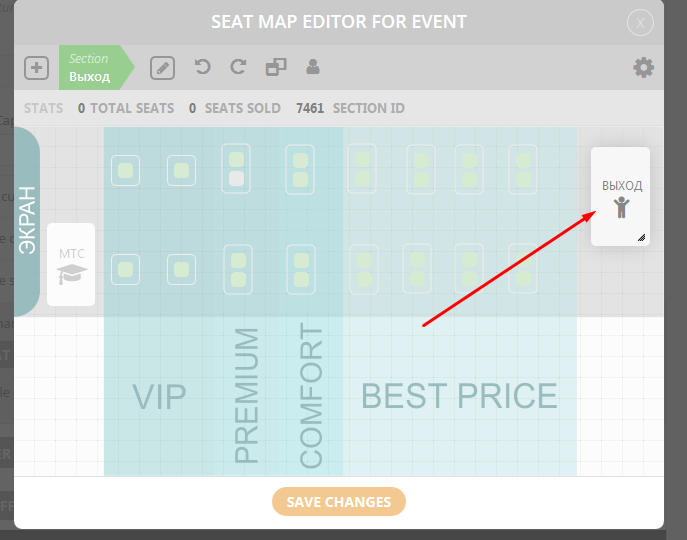Click the resize handle on ВЫХОД box
The height and width of the screenshot is (540, 687).
pyautogui.click(x=641, y=238)
